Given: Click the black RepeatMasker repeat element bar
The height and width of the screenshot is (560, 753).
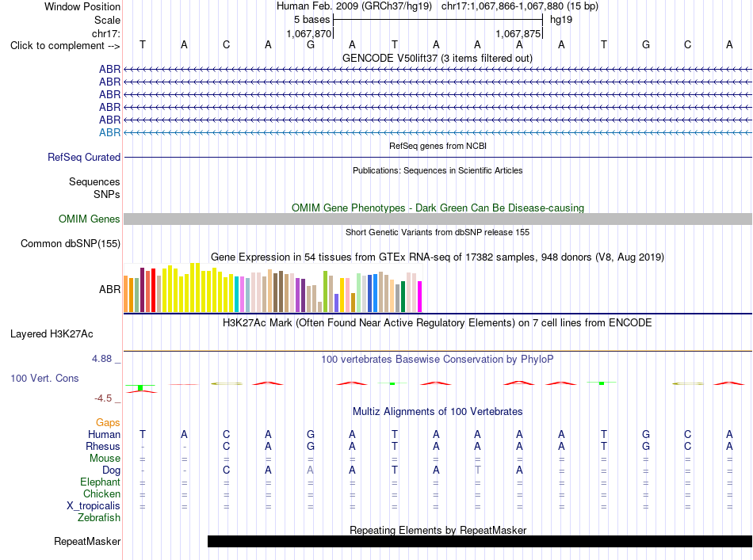Looking at the screenshot, I should 480,541.
